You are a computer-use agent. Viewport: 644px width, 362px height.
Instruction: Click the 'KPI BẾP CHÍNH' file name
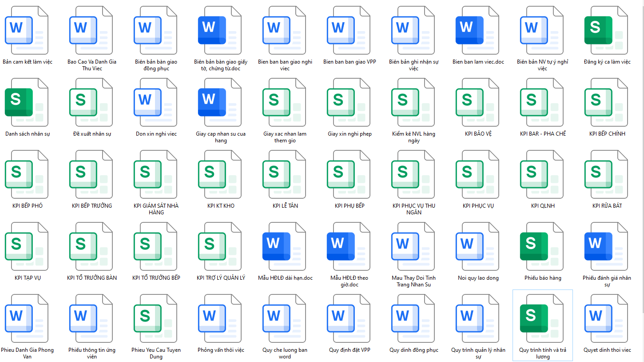pos(607,134)
